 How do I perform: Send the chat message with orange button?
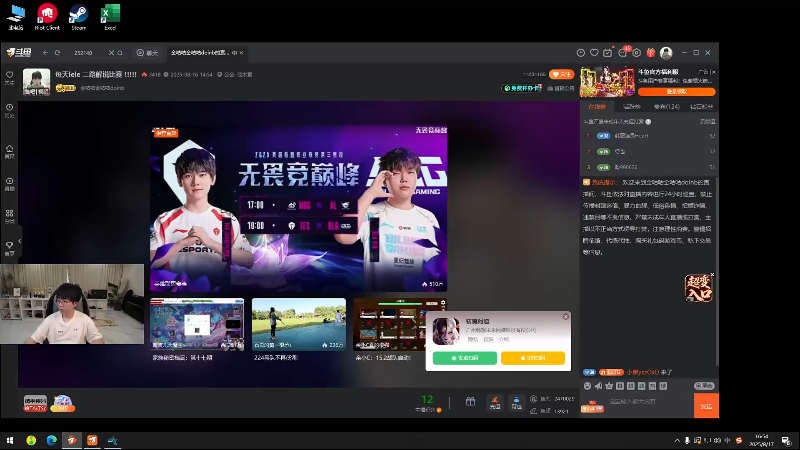tap(706, 406)
